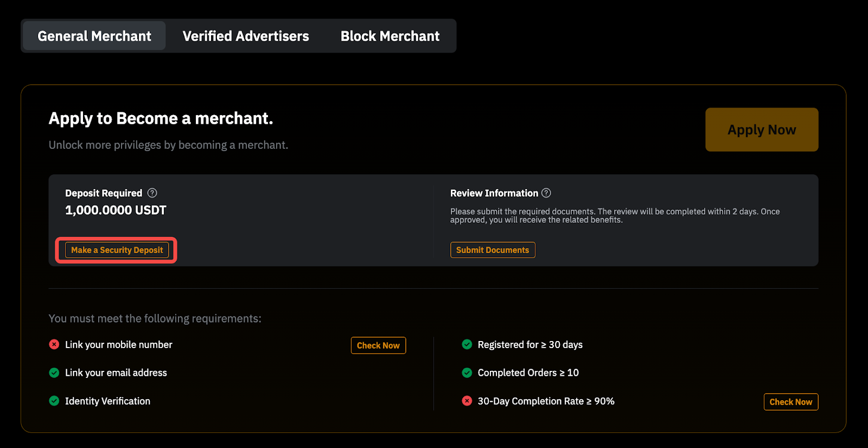The width and height of the screenshot is (868, 448).
Task: Click green check beside email address
Action: click(54, 373)
